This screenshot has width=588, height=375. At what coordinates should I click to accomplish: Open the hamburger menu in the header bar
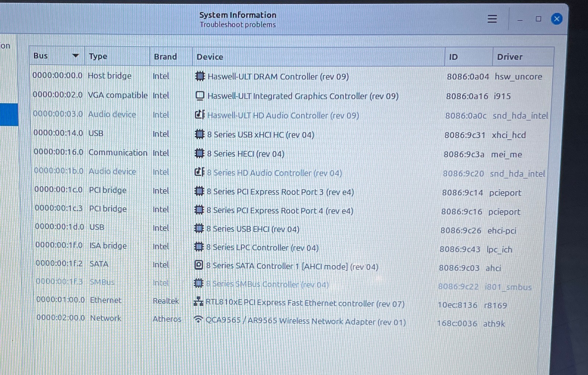pyautogui.click(x=492, y=19)
